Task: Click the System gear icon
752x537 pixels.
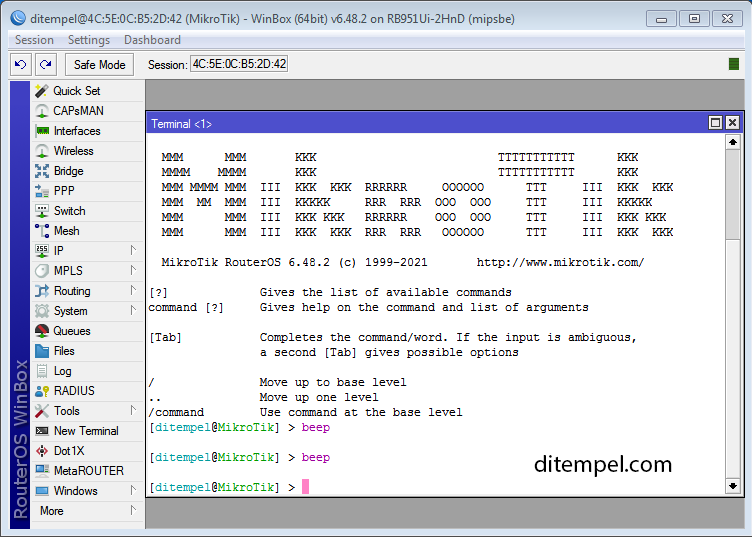Action: [42, 311]
